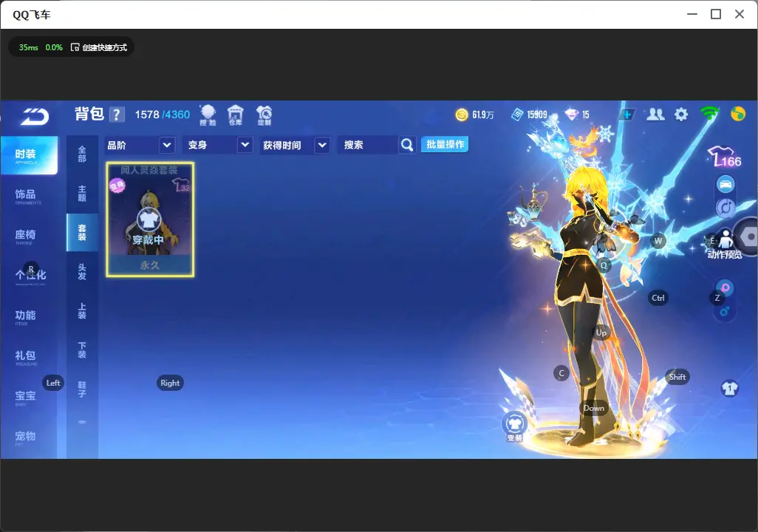Click the 0.0% packet loss indicator
The height and width of the screenshot is (532, 758).
point(54,47)
